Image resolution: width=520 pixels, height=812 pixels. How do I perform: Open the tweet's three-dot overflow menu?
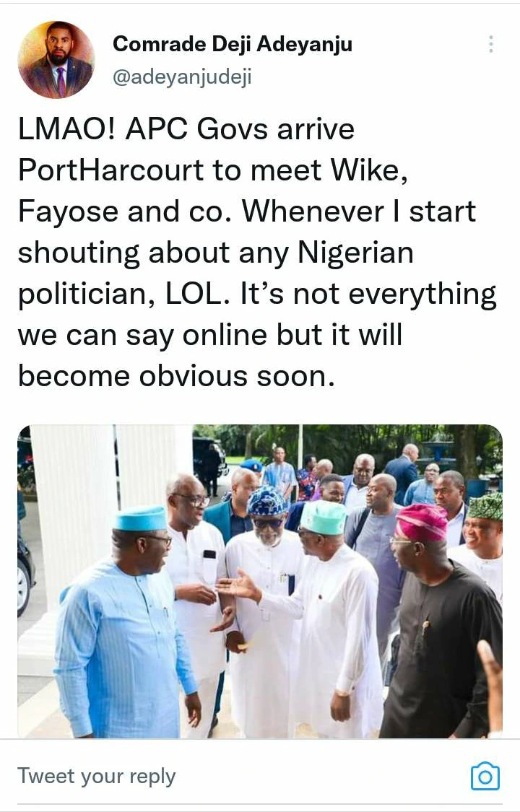pos(490,44)
